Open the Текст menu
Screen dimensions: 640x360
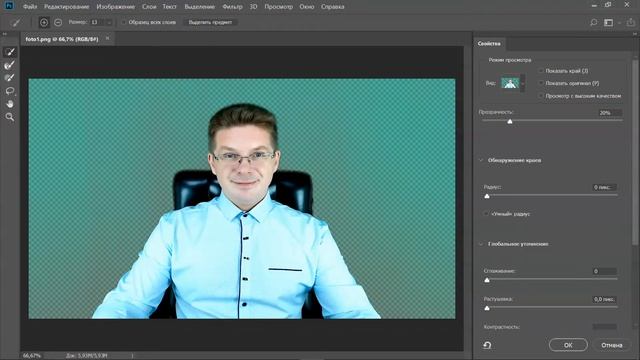pyautogui.click(x=169, y=7)
